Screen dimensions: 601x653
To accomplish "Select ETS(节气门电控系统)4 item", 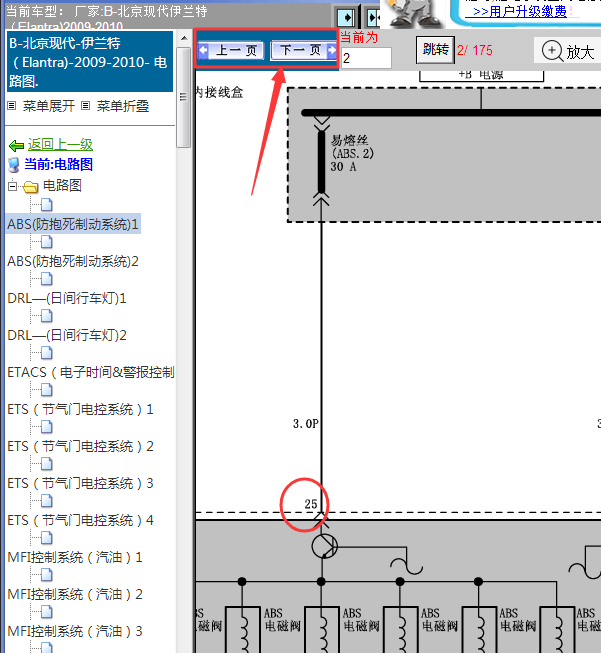I will (x=80, y=521).
